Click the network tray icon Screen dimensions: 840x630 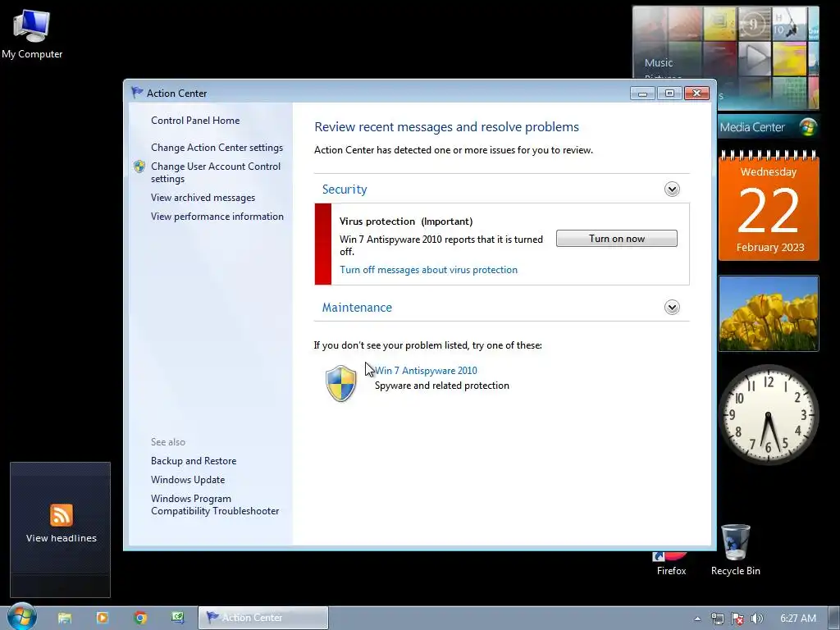point(717,619)
